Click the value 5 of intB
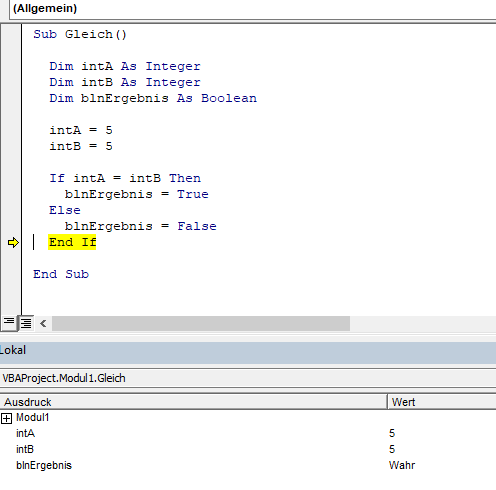Screen dimensions: 496x490 pyautogui.click(x=392, y=449)
